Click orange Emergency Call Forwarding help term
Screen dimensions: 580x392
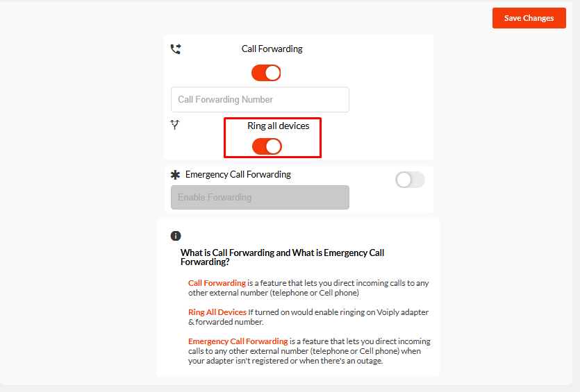tap(238, 341)
